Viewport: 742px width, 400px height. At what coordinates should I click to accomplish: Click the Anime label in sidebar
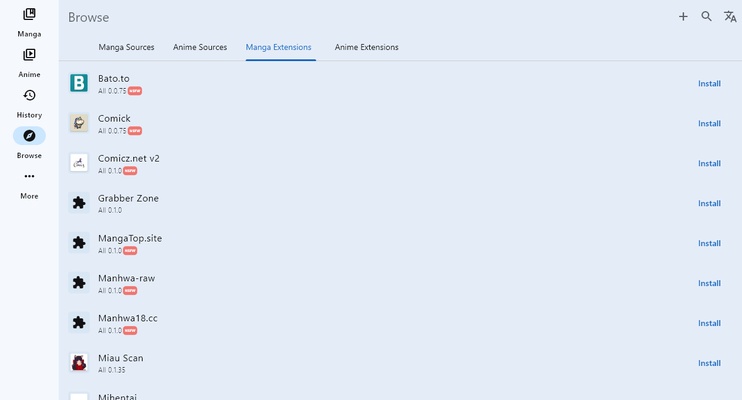click(29, 74)
